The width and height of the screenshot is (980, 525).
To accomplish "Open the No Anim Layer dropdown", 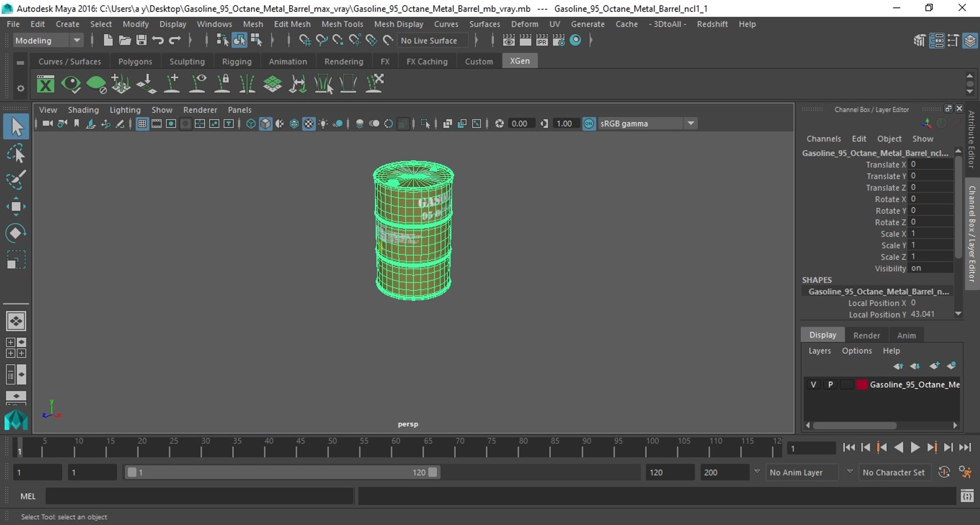I will (802, 472).
